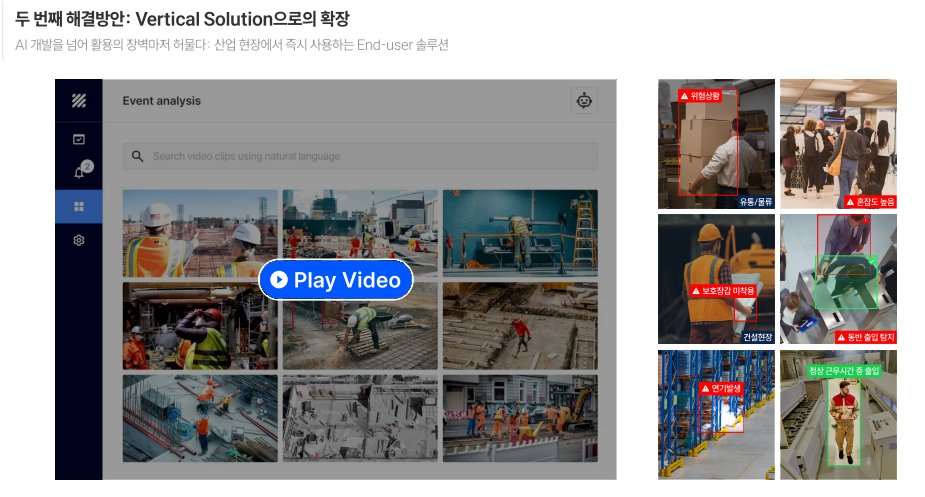Open thumbnail of worker near blue wall
The width and height of the screenshot is (925, 497).
520,233
